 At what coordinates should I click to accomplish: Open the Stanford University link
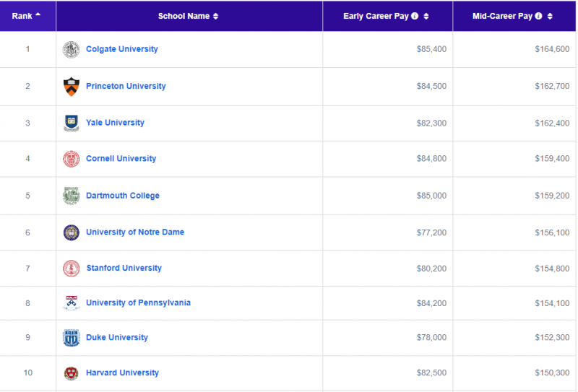pyautogui.click(x=124, y=268)
